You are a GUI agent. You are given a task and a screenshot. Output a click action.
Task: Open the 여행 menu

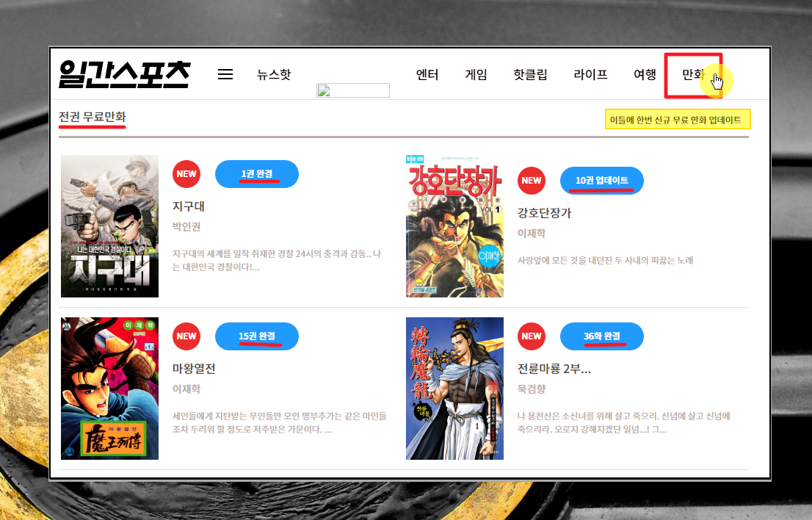tap(645, 75)
